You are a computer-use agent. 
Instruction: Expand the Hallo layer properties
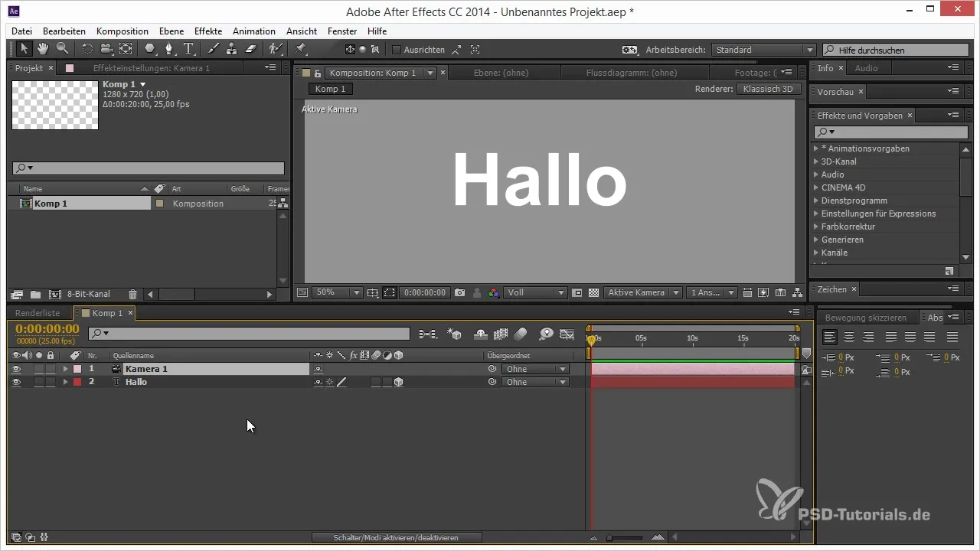coord(65,382)
